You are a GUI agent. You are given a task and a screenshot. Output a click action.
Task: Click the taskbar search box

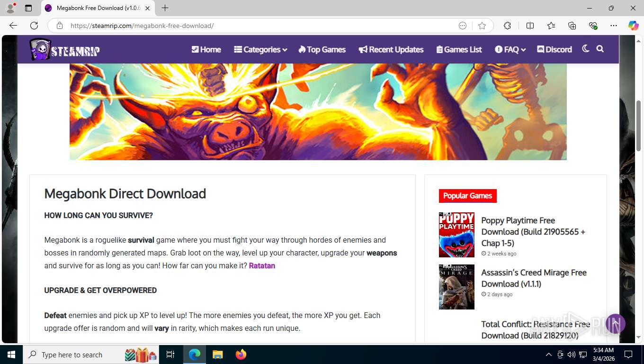(91, 355)
